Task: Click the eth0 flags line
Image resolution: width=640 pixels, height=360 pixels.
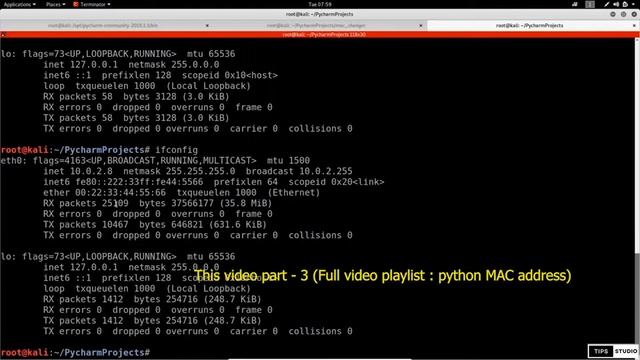Action: [155, 160]
